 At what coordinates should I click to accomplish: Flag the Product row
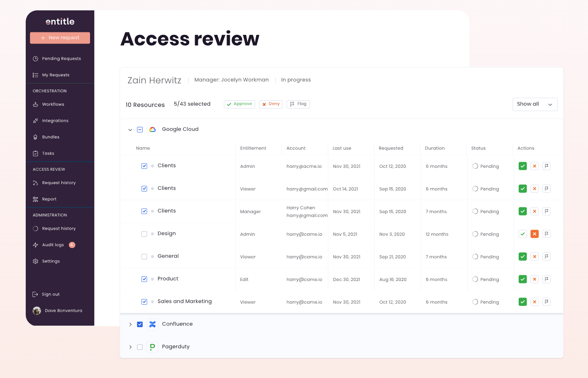click(547, 279)
